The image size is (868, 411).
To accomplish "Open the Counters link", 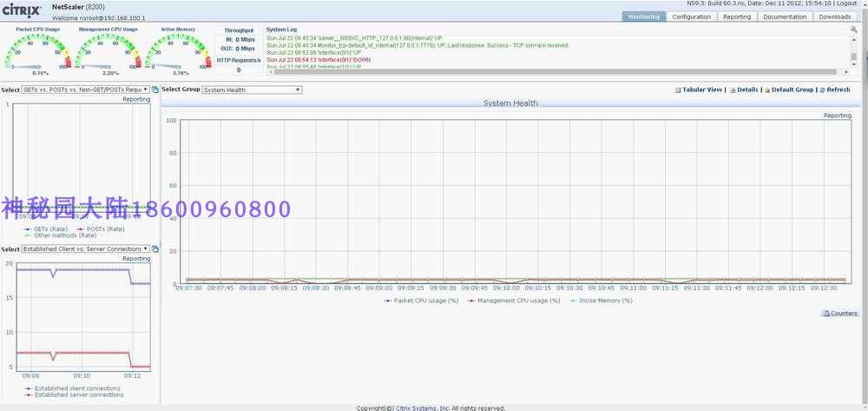I will [844, 314].
